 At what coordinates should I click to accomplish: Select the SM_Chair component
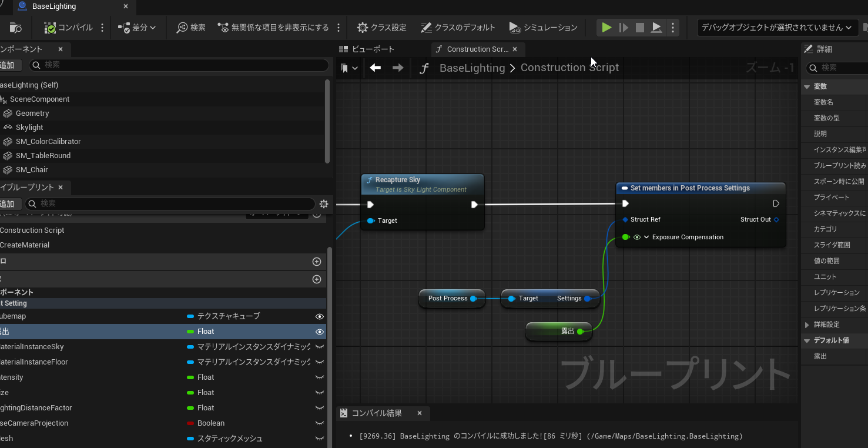32,170
